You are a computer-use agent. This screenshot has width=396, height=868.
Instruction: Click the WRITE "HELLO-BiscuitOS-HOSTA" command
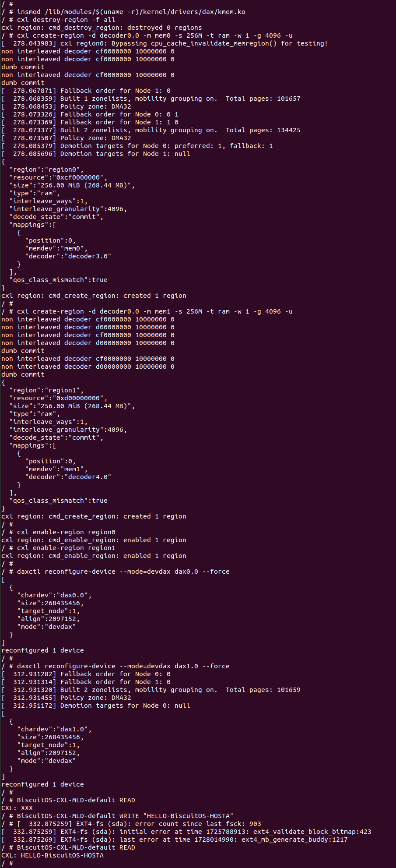[125, 816]
